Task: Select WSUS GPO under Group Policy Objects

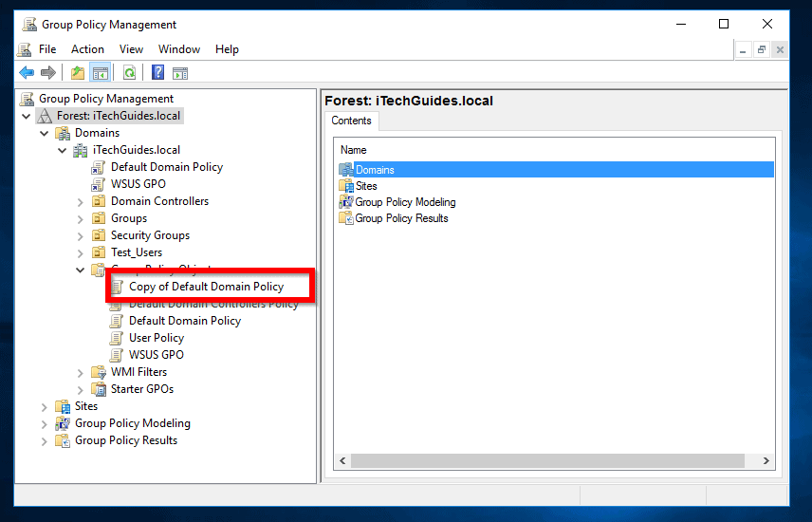Action: click(x=157, y=355)
